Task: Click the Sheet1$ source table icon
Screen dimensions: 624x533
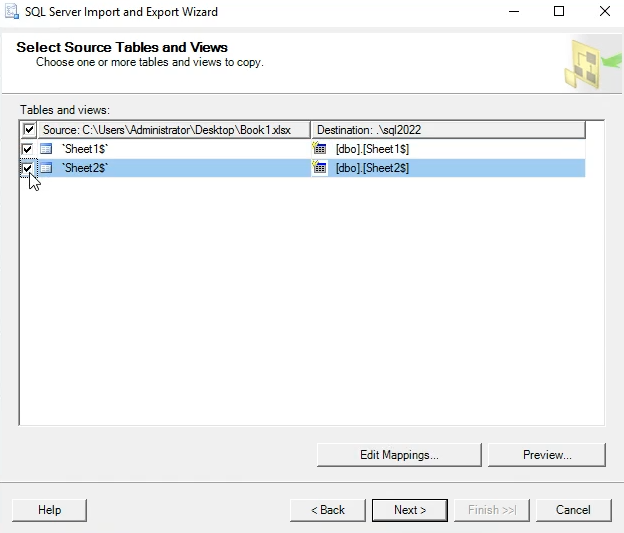Action: point(46,149)
